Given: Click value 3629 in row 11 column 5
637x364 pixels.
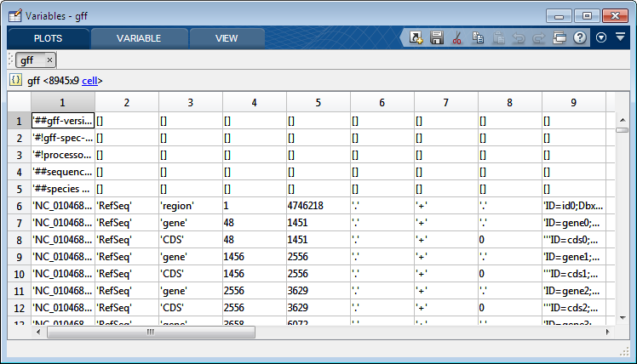Looking at the screenshot, I should pos(318,292).
